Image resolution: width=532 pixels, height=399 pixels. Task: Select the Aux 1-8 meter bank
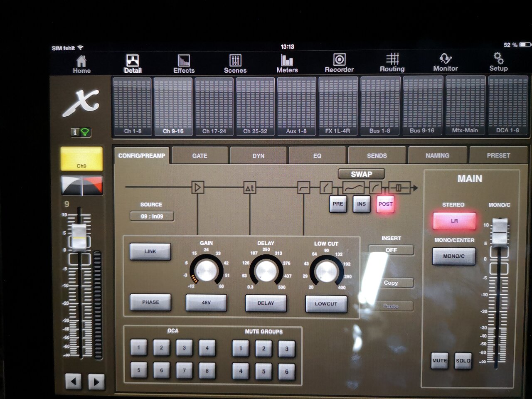pos(296,107)
